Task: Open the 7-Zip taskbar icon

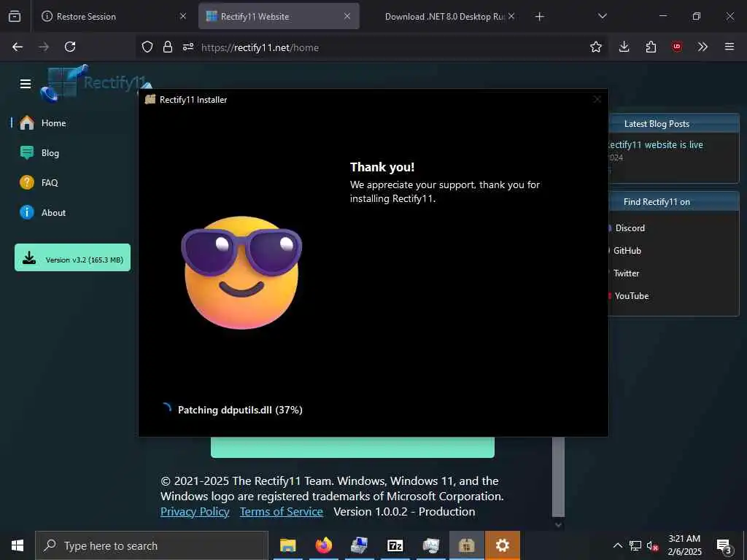Action: [x=395, y=545]
